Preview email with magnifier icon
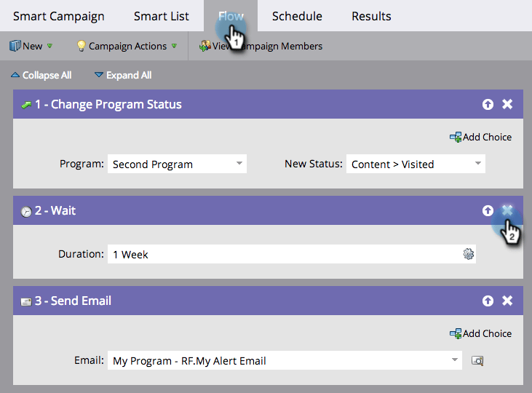The height and width of the screenshot is (393, 532). tap(477, 360)
